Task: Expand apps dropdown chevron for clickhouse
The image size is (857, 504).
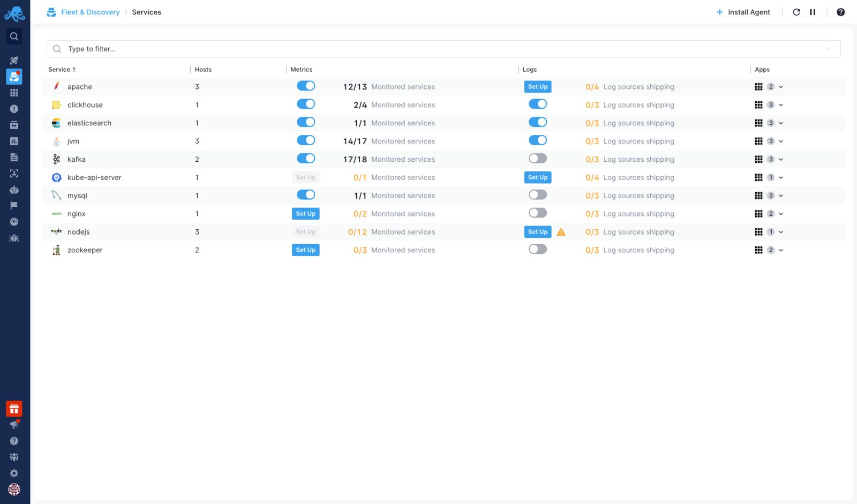Action: pos(781,105)
